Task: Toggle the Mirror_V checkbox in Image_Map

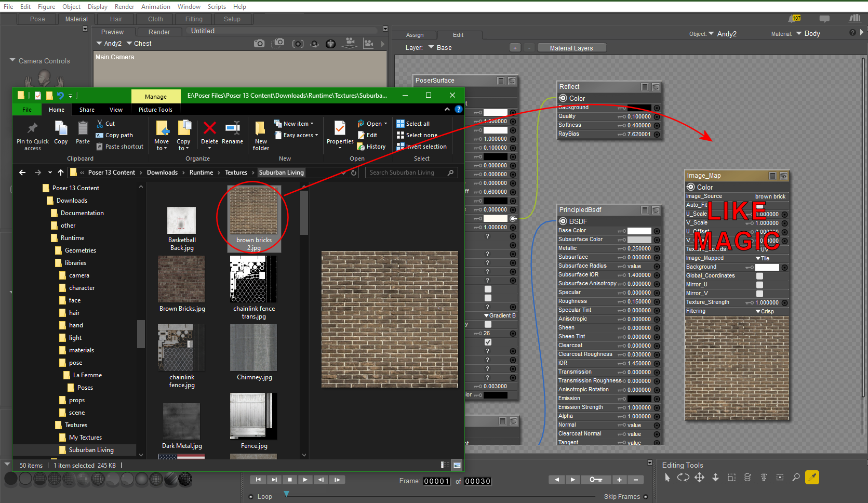Action: tap(759, 294)
